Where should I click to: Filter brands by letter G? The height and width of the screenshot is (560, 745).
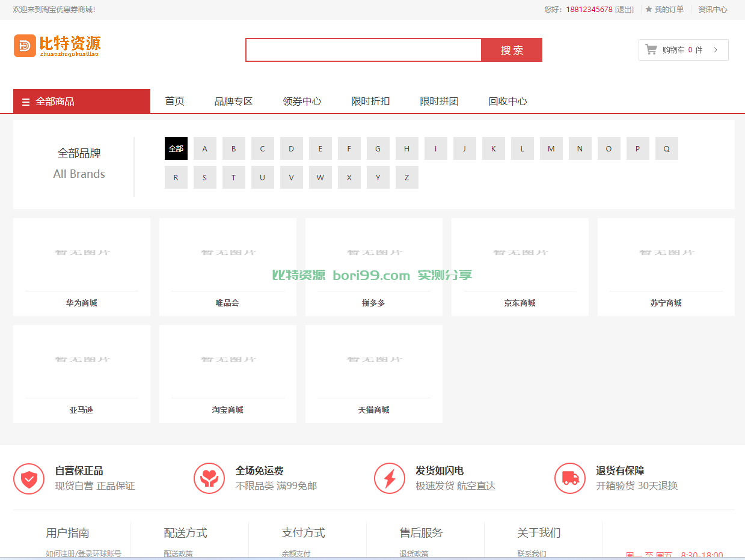pyautogui.click(x=378, y=148)
